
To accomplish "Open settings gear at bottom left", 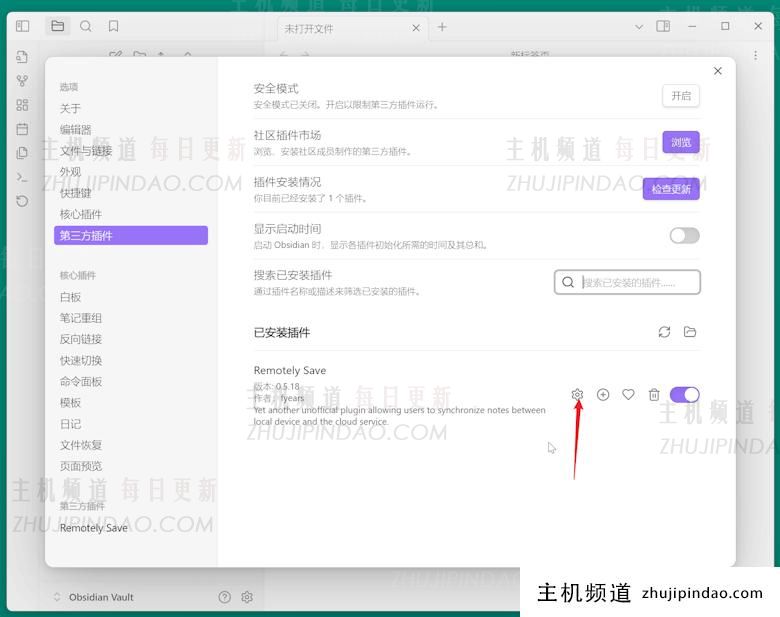I will [247, 597].
